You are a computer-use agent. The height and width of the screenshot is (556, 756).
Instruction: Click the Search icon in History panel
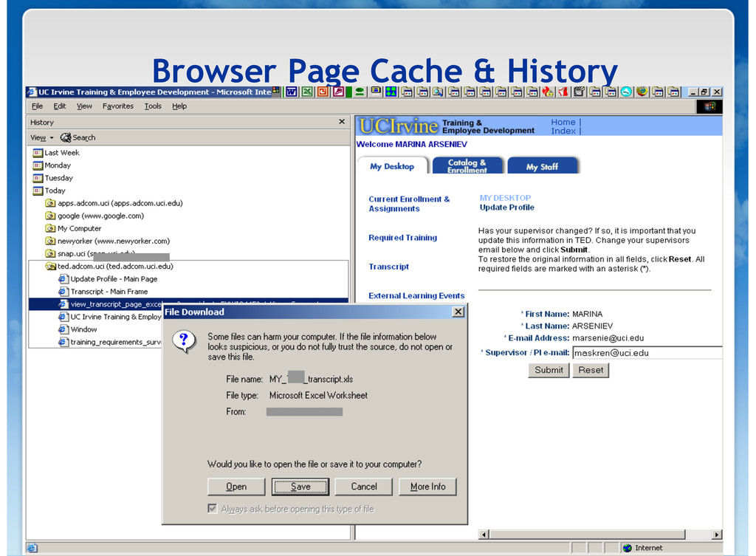(x=66, y=137)
